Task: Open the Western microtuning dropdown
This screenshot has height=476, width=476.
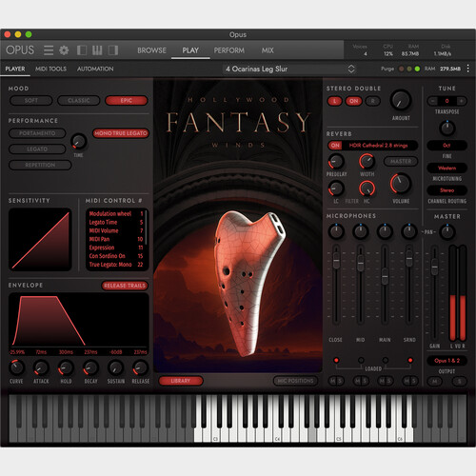Action: (446, 168)
